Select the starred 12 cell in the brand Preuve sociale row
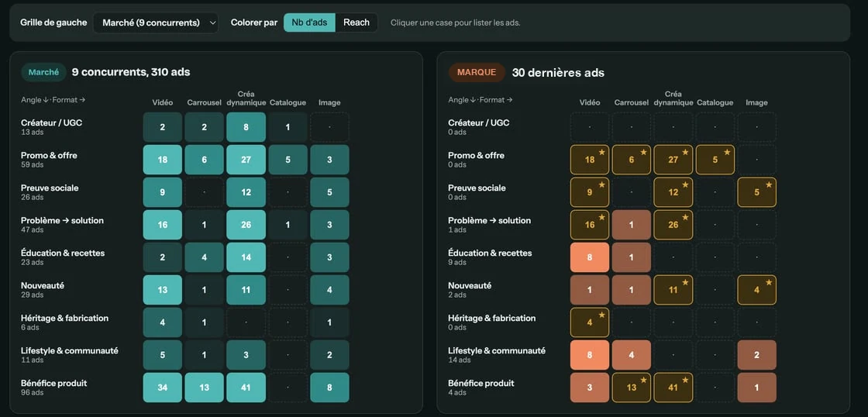This screenshot has height=417, width=868. (673, 192)
